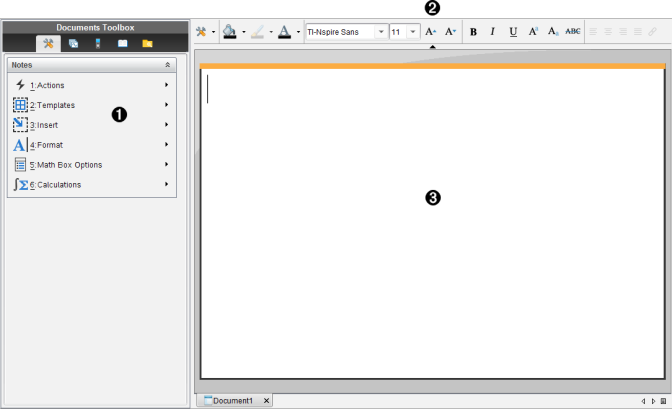Image resolution: width=672 pixels, height=409 pixels.
Task: Open the TI-SmartView emulator tab
Action: (98, 44)
